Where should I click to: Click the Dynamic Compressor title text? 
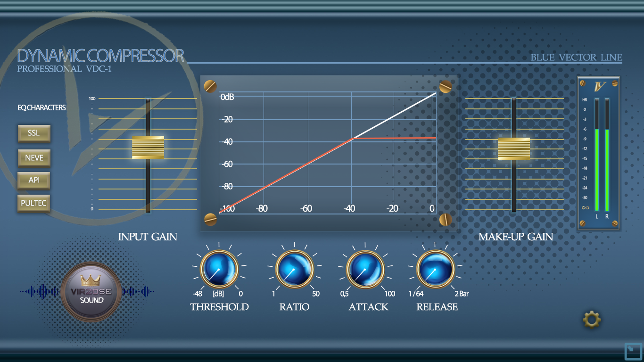pyautogui.click(x=100, y=56)
